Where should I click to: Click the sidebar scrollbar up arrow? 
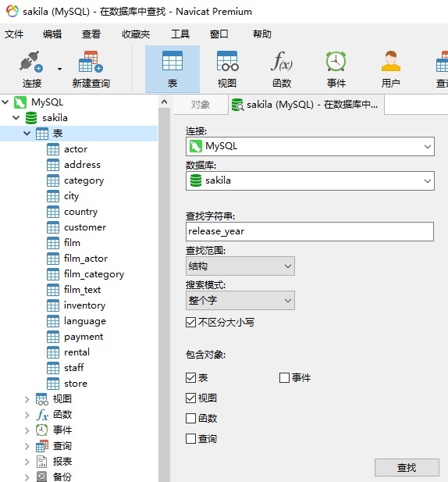point(164,102)
